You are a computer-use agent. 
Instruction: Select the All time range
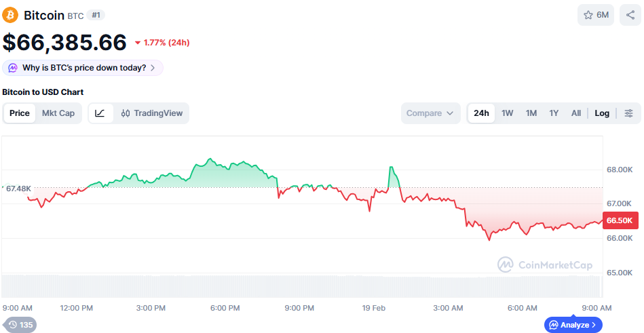(575, 113)
